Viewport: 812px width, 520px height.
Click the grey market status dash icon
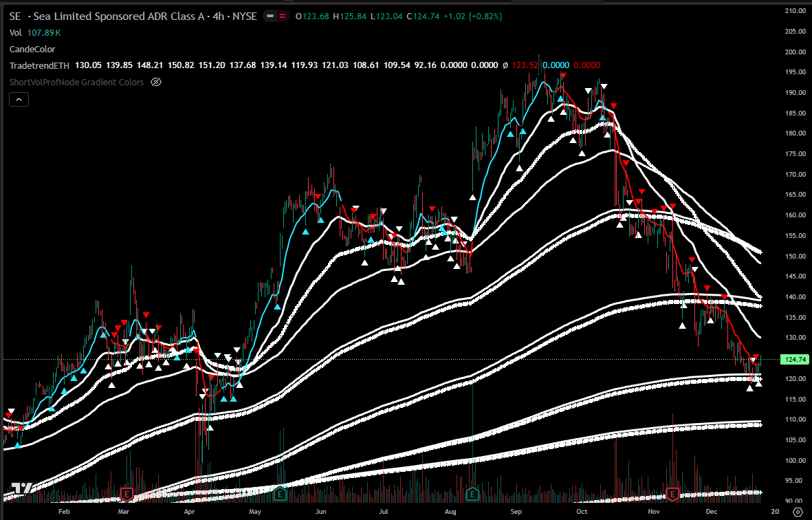pos(270,16)
